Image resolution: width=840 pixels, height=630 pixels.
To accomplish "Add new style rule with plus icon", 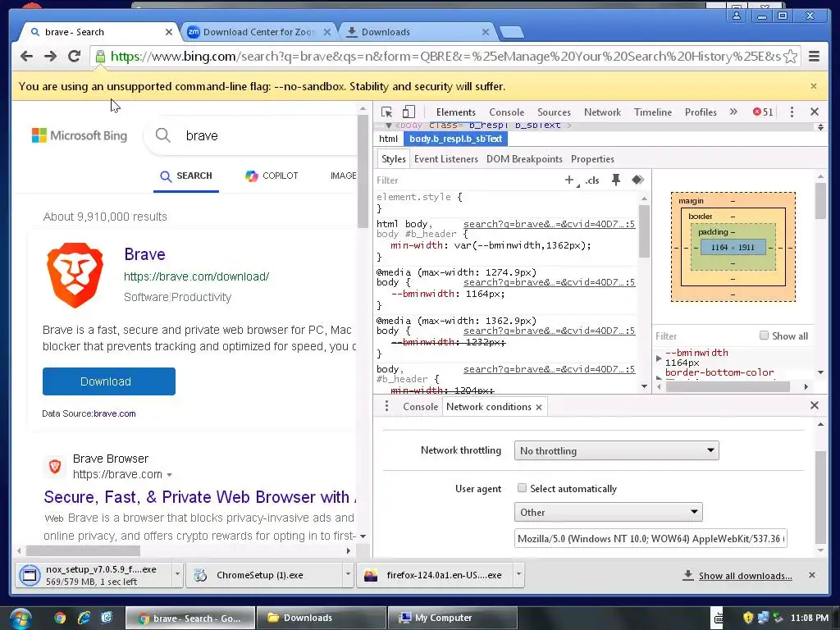I will (569, 180).
